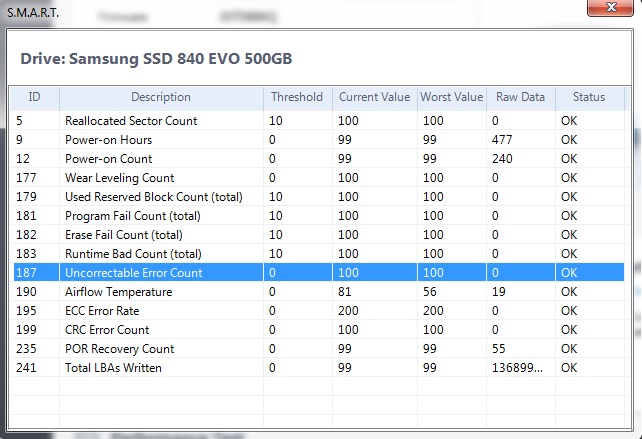Click OK status in Power-on Hours row
The image size is (642, 439).
[x=569, y=140]
